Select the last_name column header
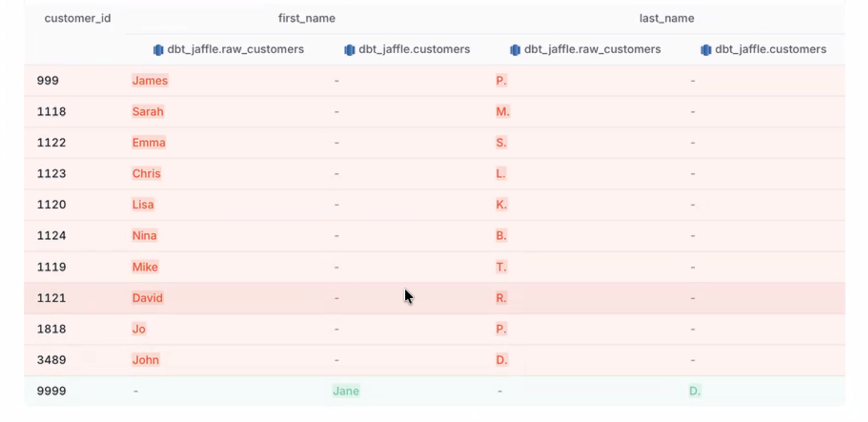Viewport: 868px width, 422px height. point(666,18)
